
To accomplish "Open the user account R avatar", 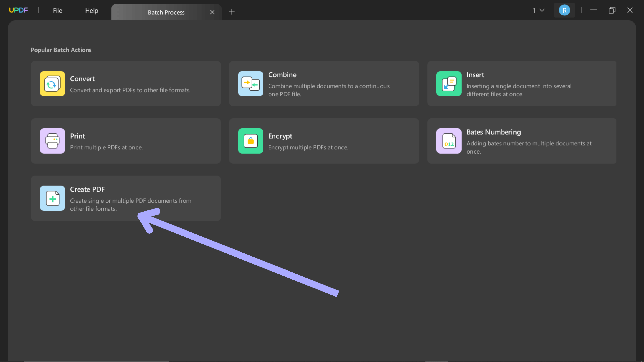I will tap(564, 10).
